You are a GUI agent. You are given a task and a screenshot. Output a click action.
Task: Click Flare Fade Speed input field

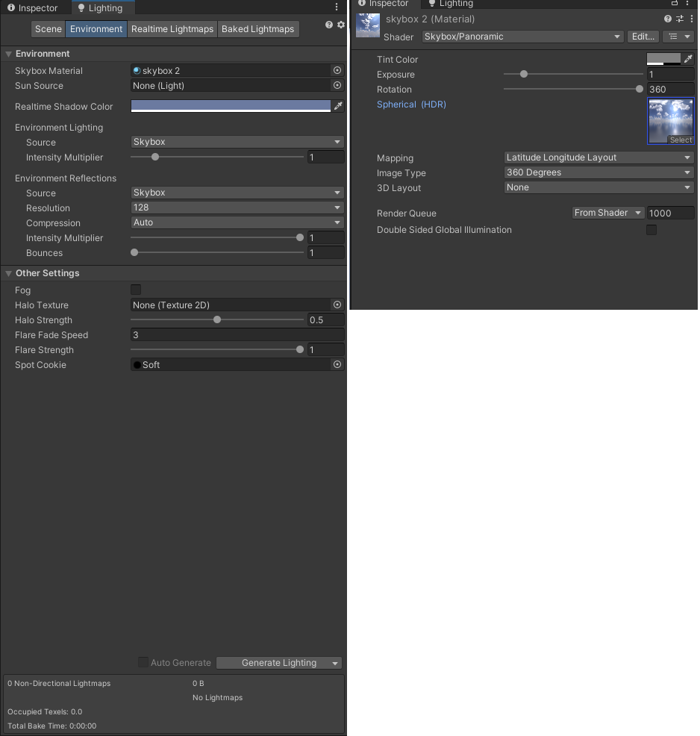click(237, 334)
